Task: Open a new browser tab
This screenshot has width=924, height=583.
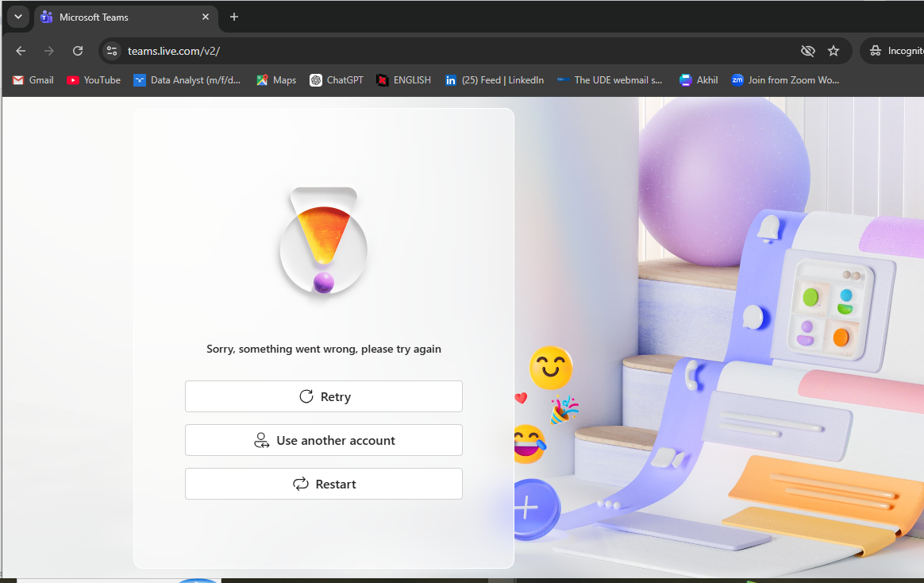Action: pos(234,17)
